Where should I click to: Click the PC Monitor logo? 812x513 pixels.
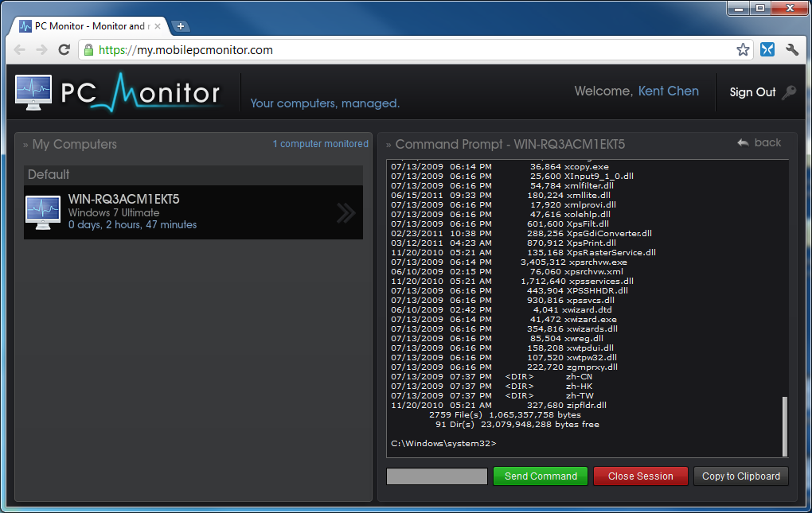pyautogui.click(x=119, y=92)
